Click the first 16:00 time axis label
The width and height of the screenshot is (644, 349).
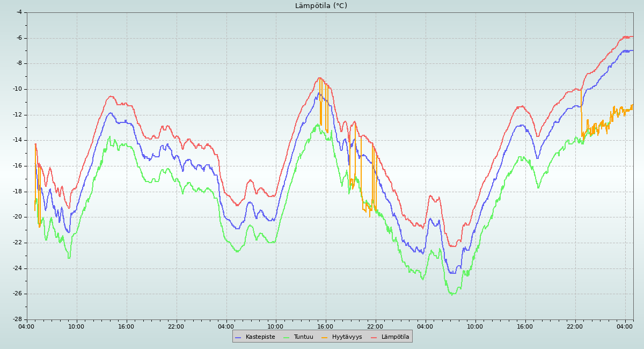point(126,326)
